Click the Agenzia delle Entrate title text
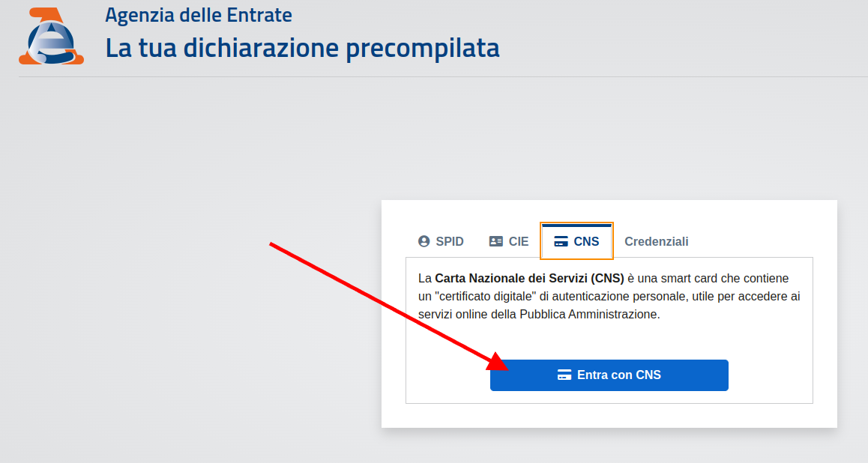 pos(199,14)
